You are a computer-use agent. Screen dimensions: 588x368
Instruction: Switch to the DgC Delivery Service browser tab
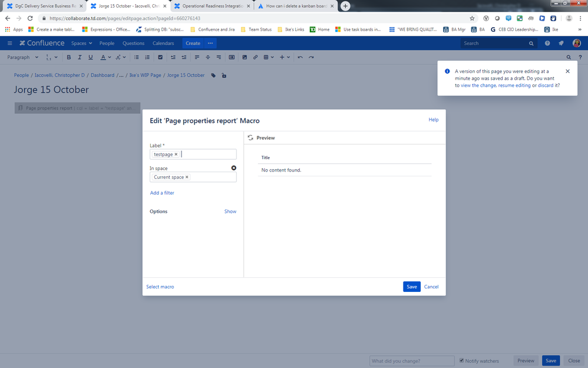45,6
